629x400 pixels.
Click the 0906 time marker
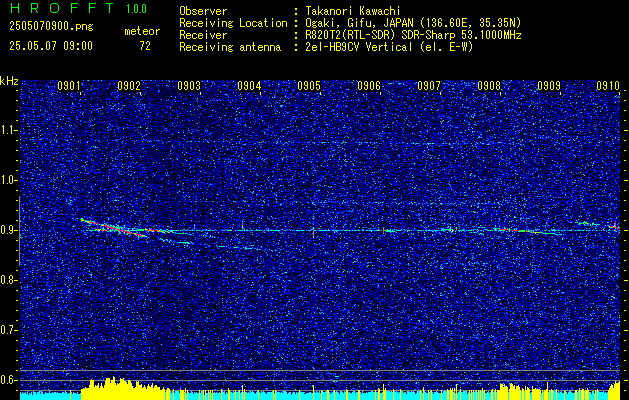tap(369, 86)
